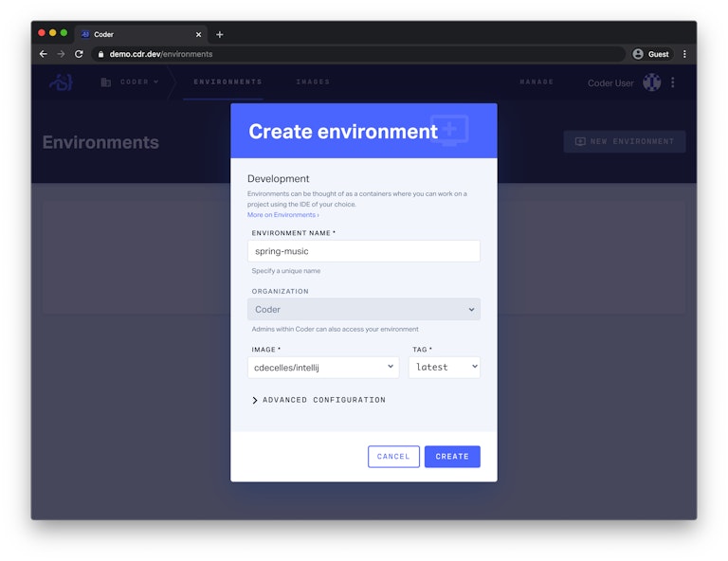This screenshot has height=561, width=728.
Task: Click the browser back arrow
Action: (44, 54)
